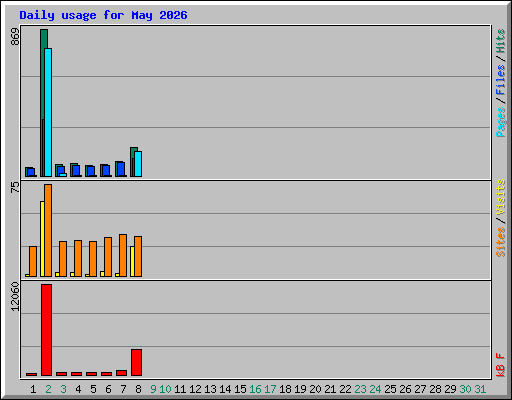The height and width of the screenshot is (400, 512).
Task: Click day label 24 on x-axis
Action: 375,389
